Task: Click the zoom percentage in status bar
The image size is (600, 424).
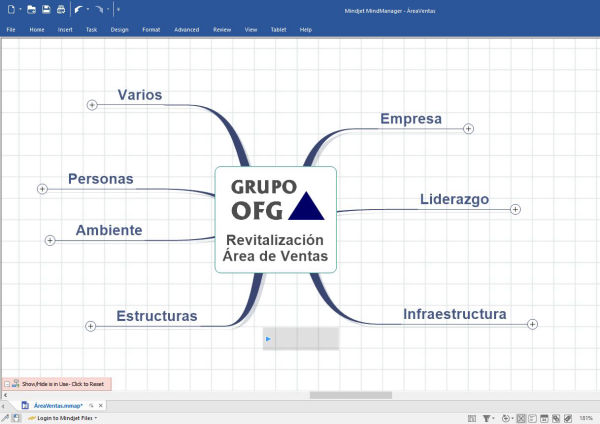Action: 585,418
